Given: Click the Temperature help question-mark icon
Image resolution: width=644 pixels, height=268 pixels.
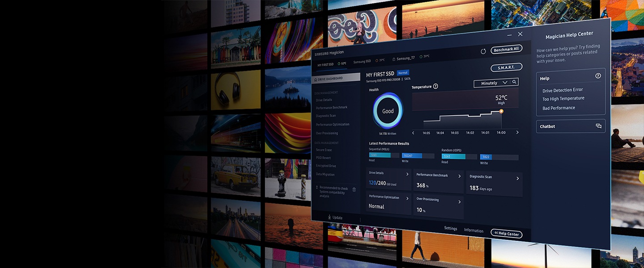Looking at the screenshot, I should pyautogui.click(x=436, y=86).
